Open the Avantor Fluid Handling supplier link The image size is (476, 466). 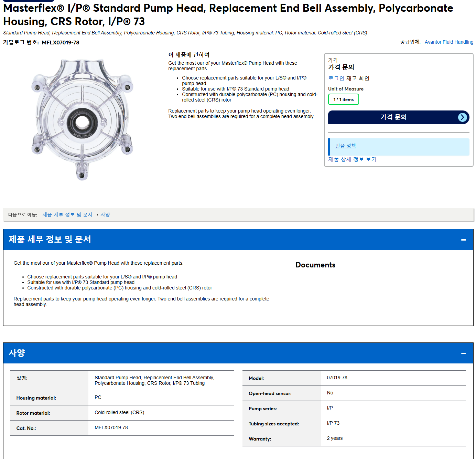pos(449,42)
